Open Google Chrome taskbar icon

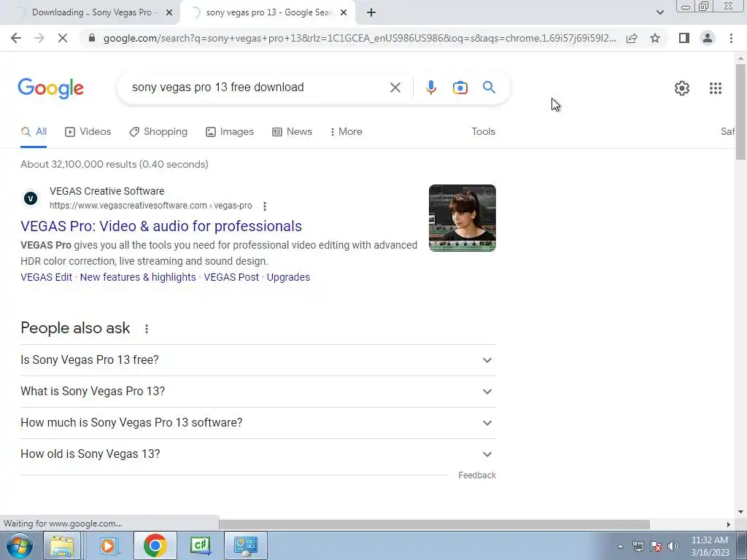tap(155, 545)
